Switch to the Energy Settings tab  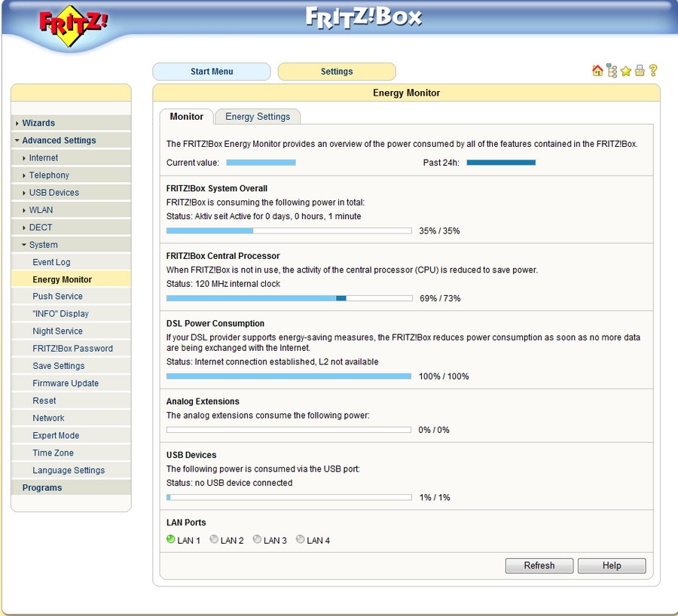pos(258,117)
